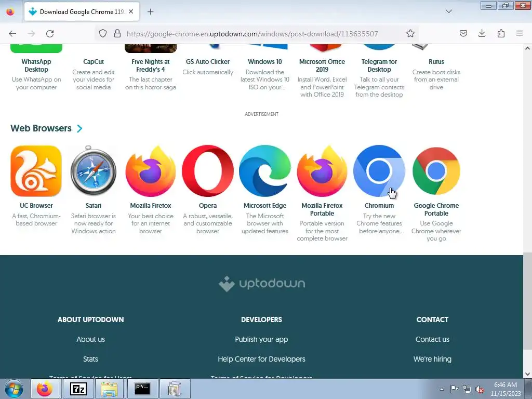Image resolution: width=532 pixels, height=399 pixels.
Task: Open the UC Browser app icon
Action: 36,171
